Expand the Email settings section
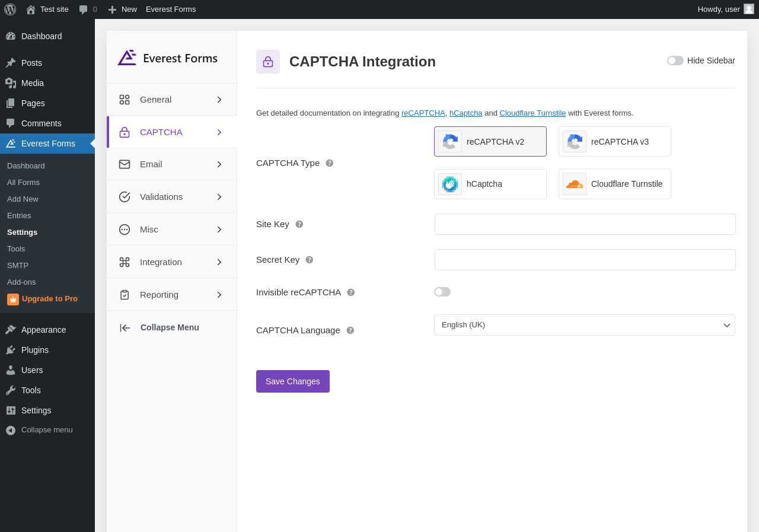 click(x=171, y=164)
